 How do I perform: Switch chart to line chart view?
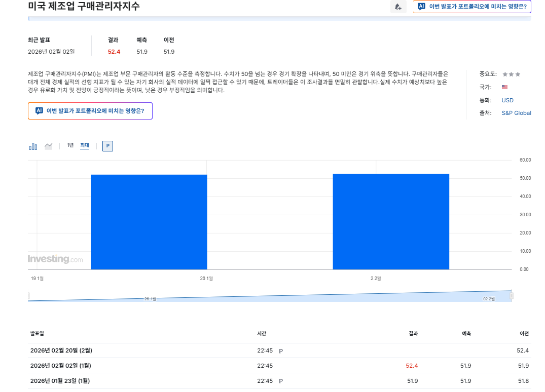(x=48, y=145)
